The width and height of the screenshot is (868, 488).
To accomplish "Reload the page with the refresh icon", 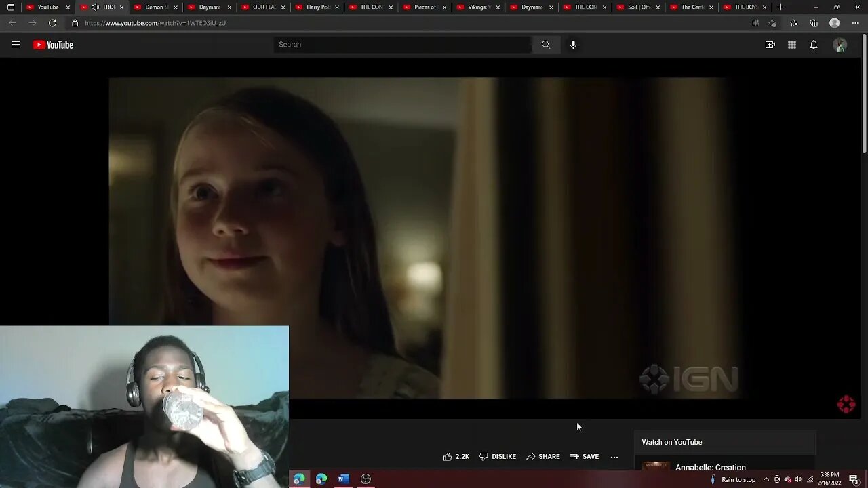I will (x=52, y=23).
